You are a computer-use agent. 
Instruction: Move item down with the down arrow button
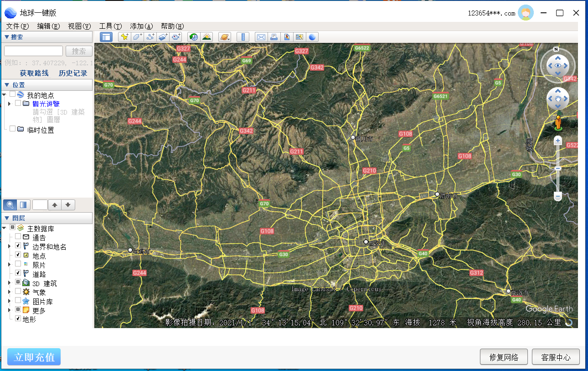click(x=68, y=205)
